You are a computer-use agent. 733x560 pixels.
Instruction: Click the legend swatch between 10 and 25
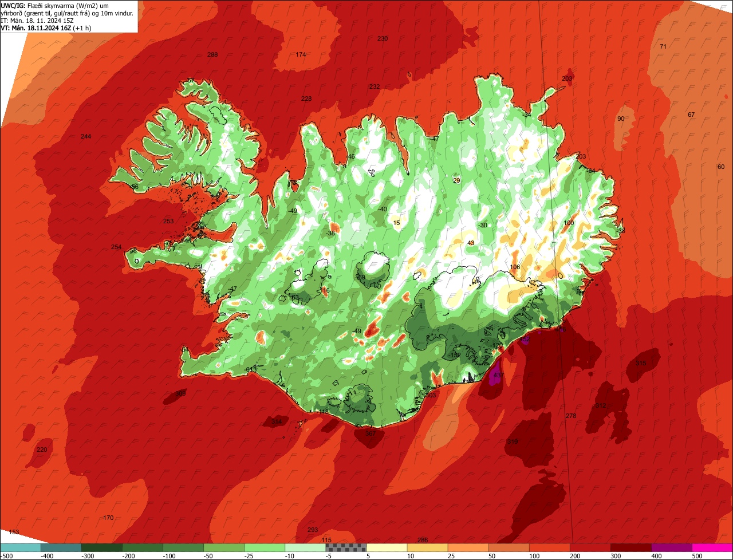(x=427, y=547)
